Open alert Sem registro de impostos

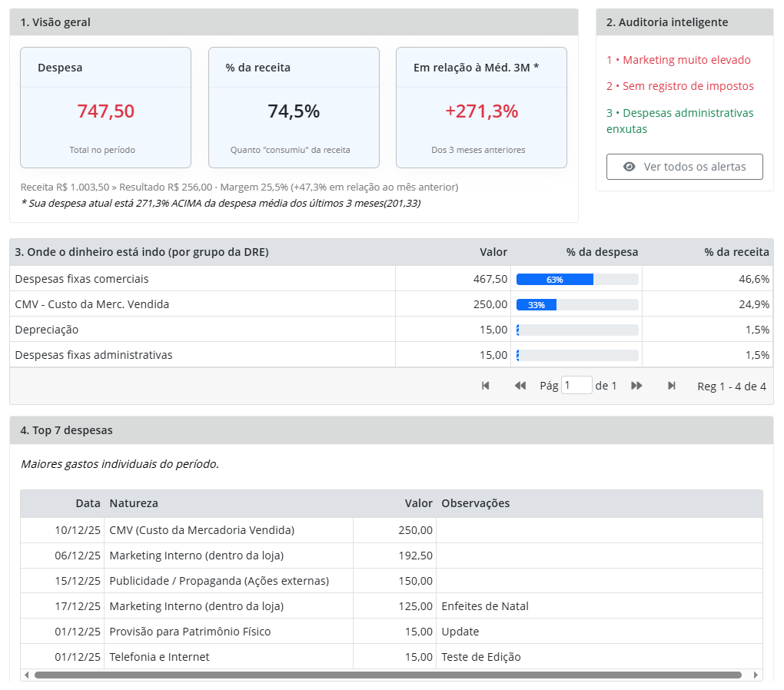[x=680, y=86]
